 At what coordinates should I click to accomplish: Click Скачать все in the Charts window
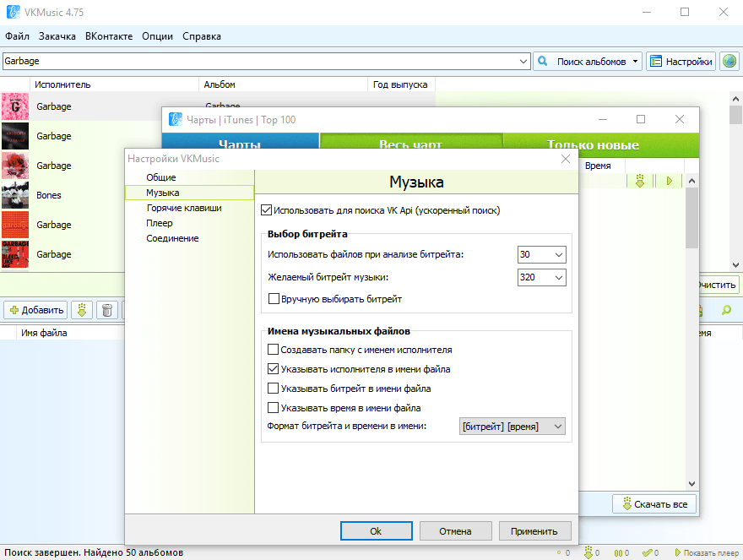pos(654,504)
